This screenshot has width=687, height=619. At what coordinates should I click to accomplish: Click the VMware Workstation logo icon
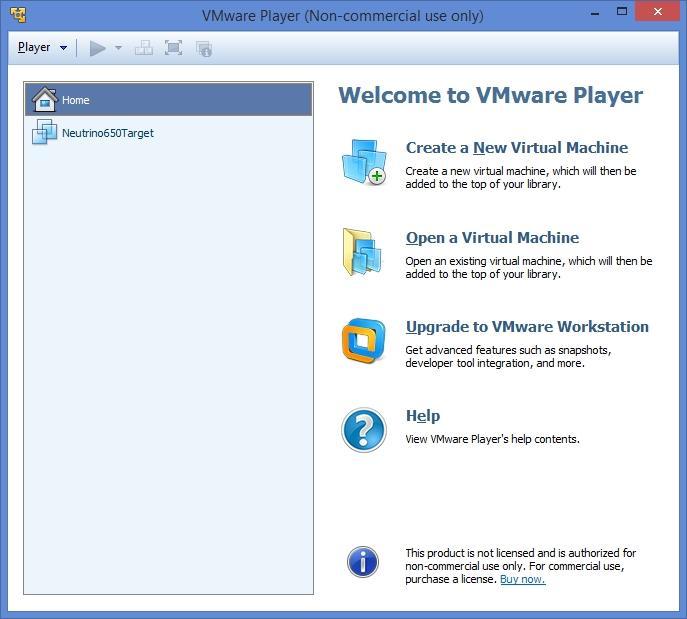click(364, 341)
